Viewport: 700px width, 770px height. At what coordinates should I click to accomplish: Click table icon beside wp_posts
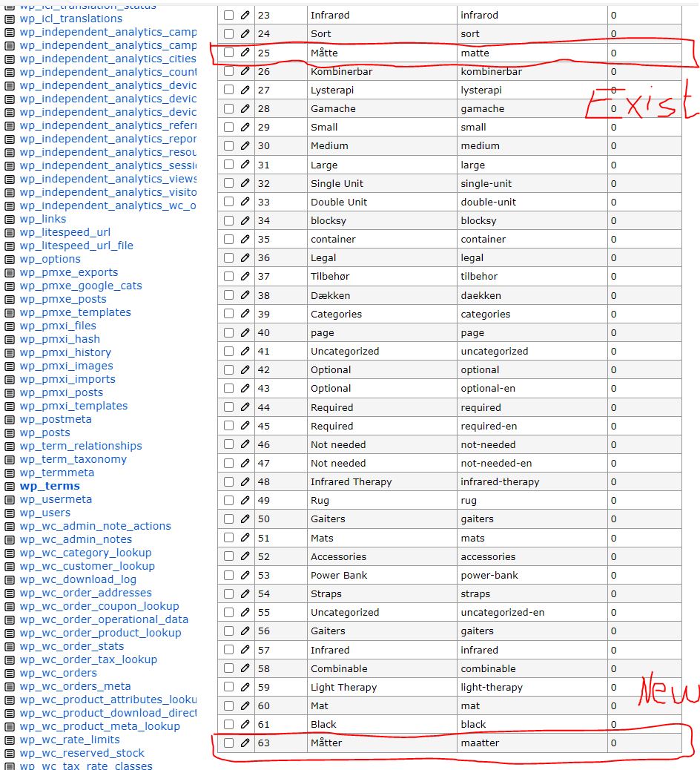(10, 433)
